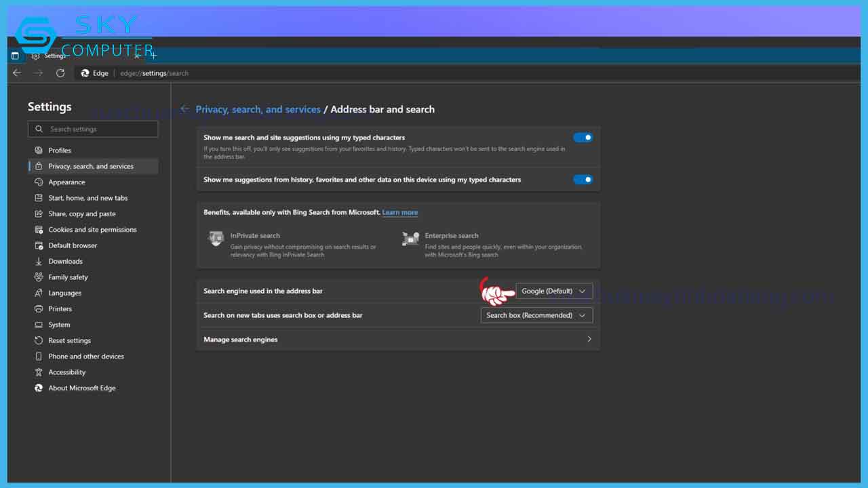Click the browser back arrow
This screenshot has width=868, height=488.
click(x=17, y=73)
